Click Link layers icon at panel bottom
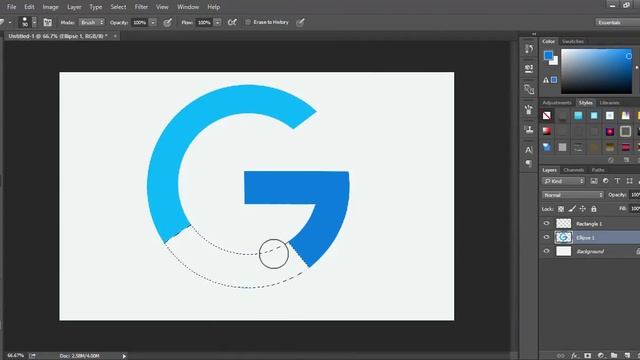This screenshot has width=640, height=360. [x=561, y=356]
